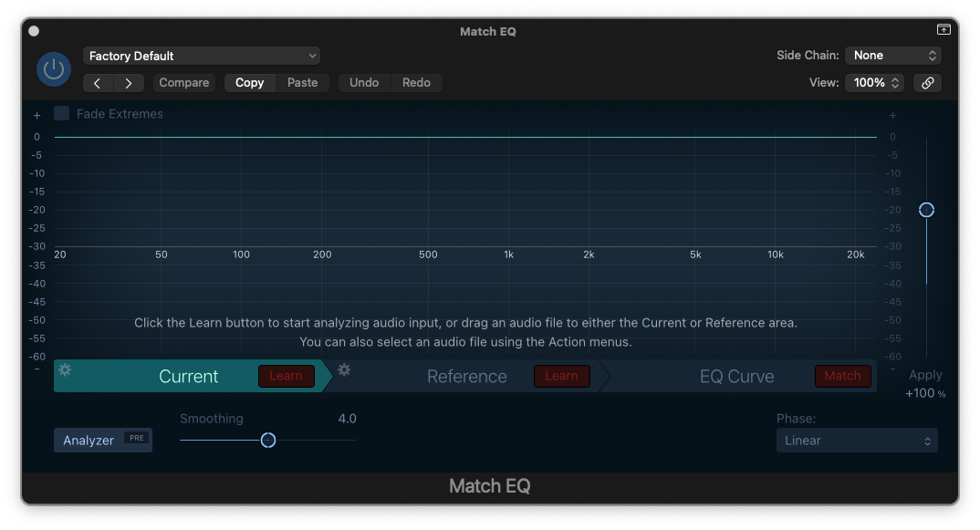980x530 pixels.
Task: Click the View 100% stepper
Action: [873, 82]
